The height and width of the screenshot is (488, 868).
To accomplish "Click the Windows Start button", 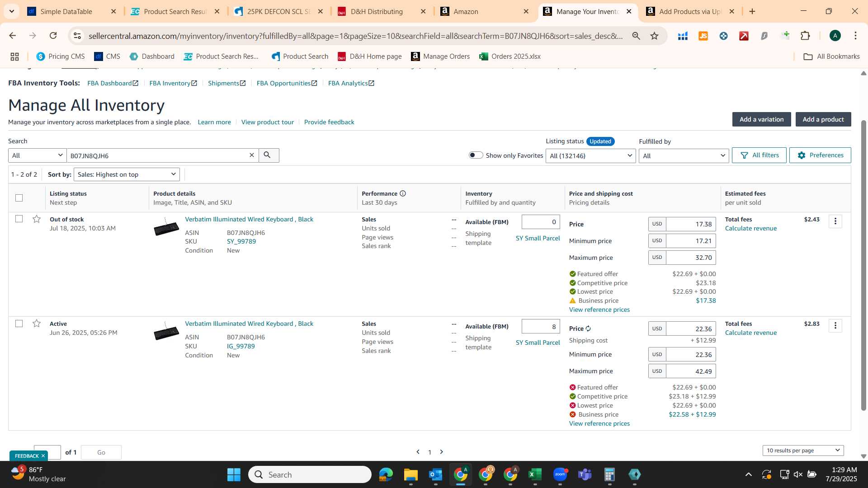I will pos(234,474).
